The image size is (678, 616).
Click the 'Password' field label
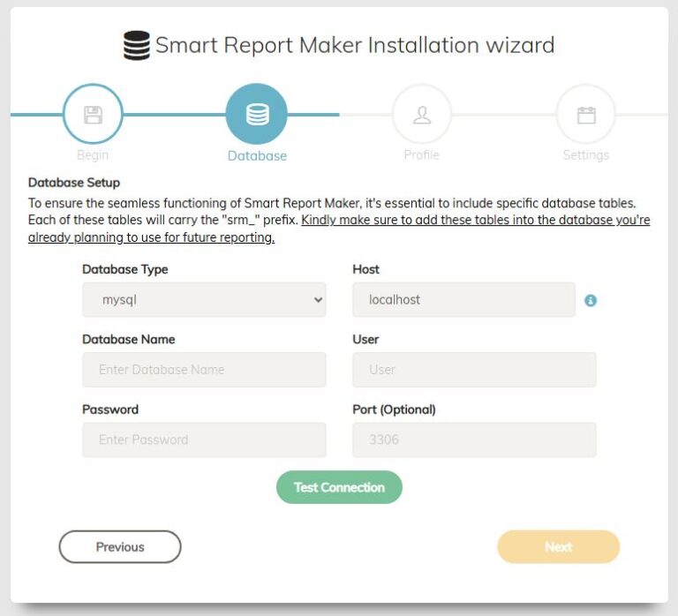point(110,409)
